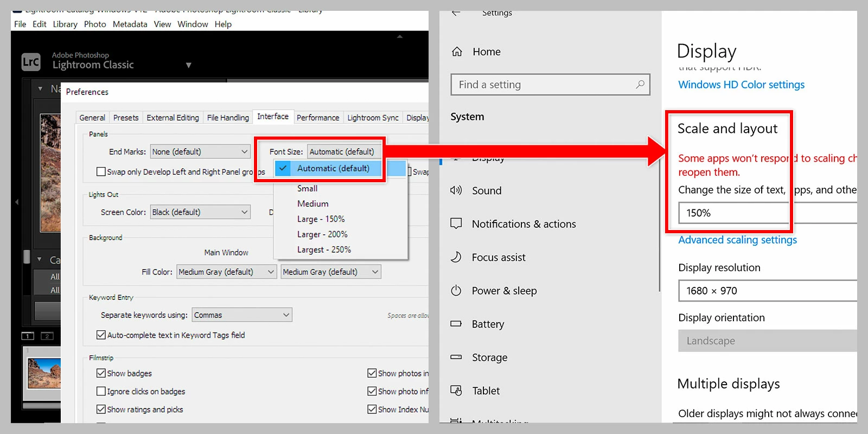Image resolution: width=868 pixels, height=434 pixels.
Task: Choose Largest - 250% font size
Action: click(324, 250)
